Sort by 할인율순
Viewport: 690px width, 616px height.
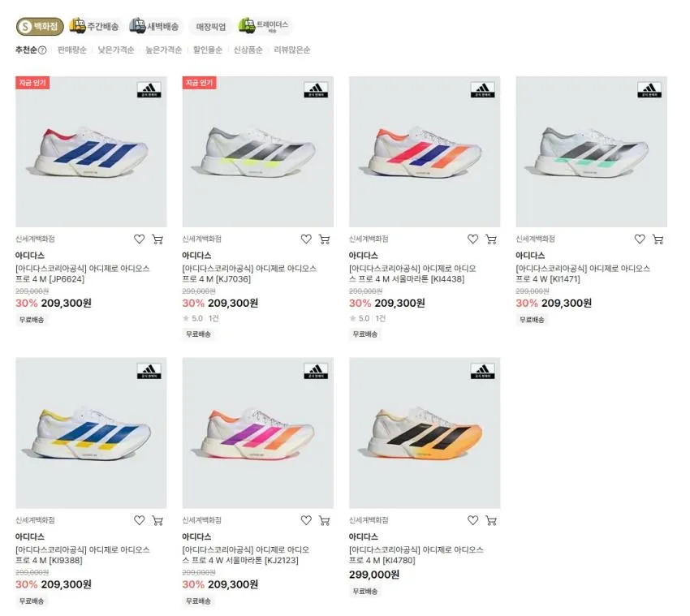[x=208, y=50]
